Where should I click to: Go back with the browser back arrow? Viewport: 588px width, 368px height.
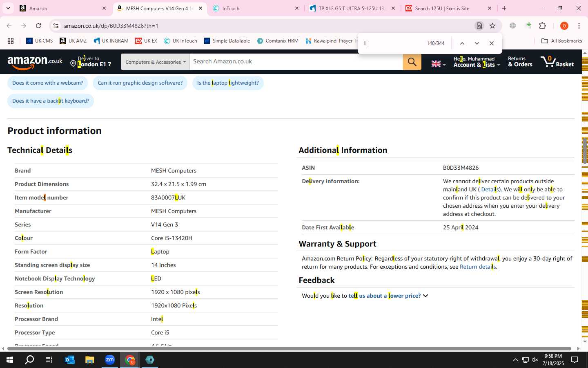point(9,26)
